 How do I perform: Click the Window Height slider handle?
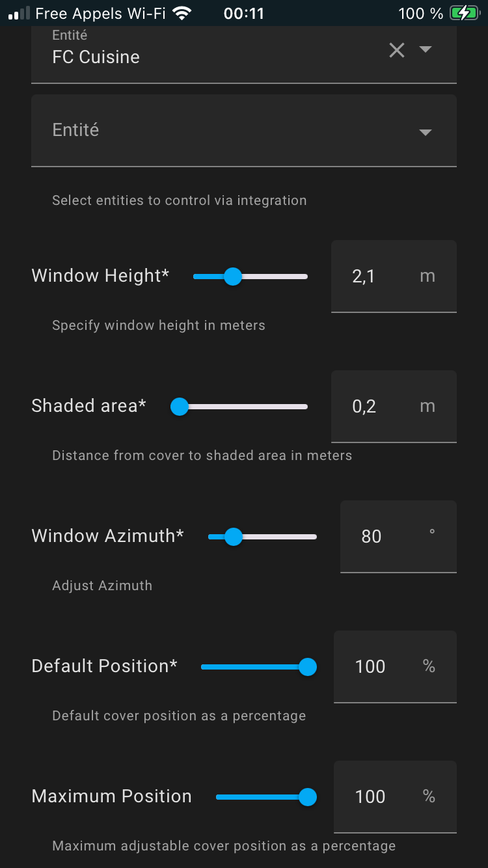(232, 277)
